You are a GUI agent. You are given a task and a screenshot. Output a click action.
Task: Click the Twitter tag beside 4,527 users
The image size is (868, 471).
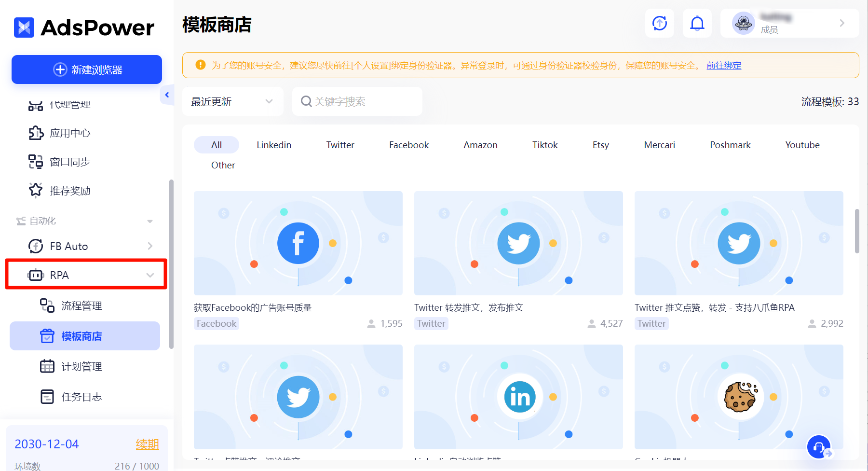point(431,323)
